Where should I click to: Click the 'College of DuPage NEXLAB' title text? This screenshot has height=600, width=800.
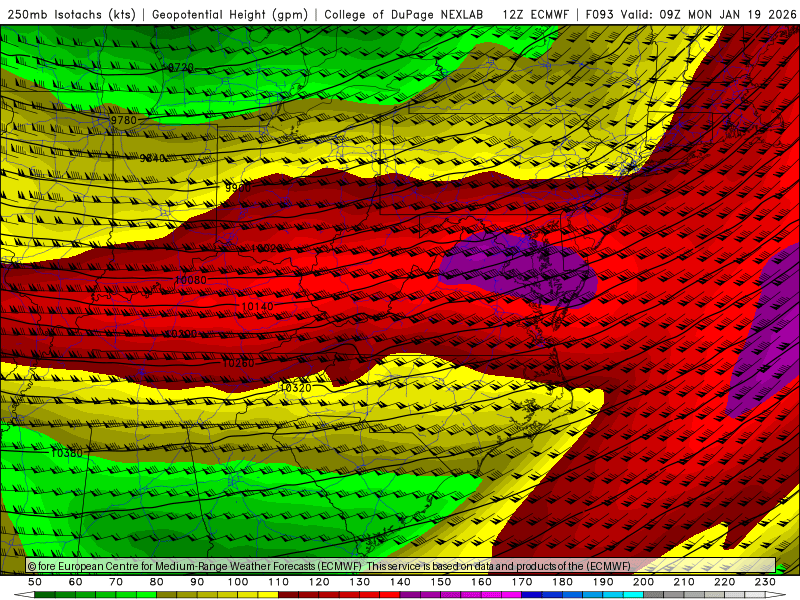click(x=404, y=15)
